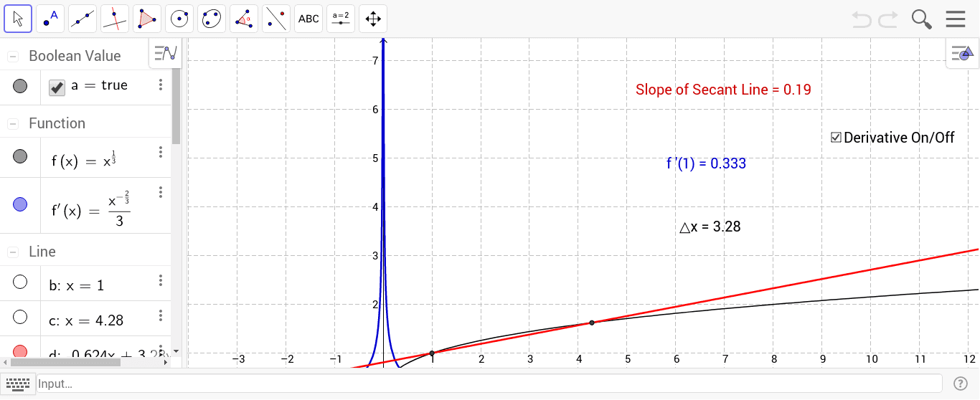Select the Ellipse tool

212,19
